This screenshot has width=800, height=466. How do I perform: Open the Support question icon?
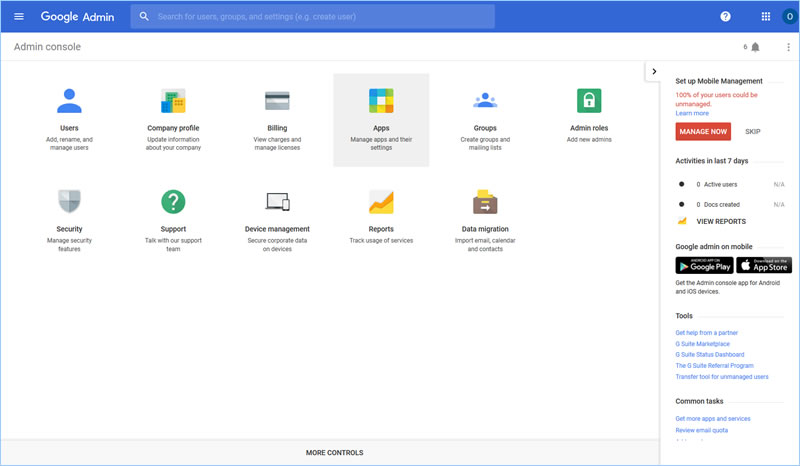tap(173, 202)
